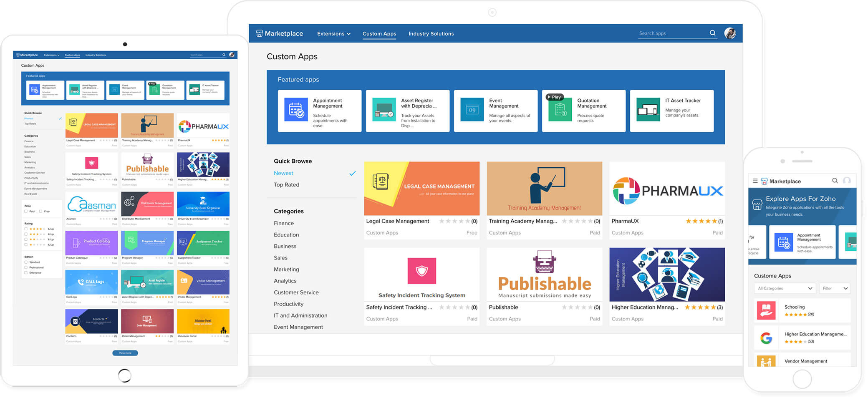Open the profile avatar in the top bar
This screenshot has width=868, height=398.
[730, 33]
